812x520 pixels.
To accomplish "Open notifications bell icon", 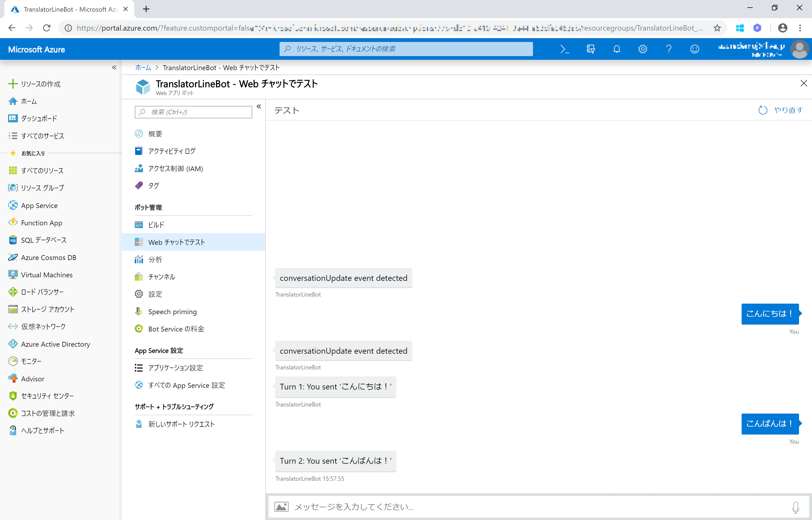I will click(x=617, y=49).
